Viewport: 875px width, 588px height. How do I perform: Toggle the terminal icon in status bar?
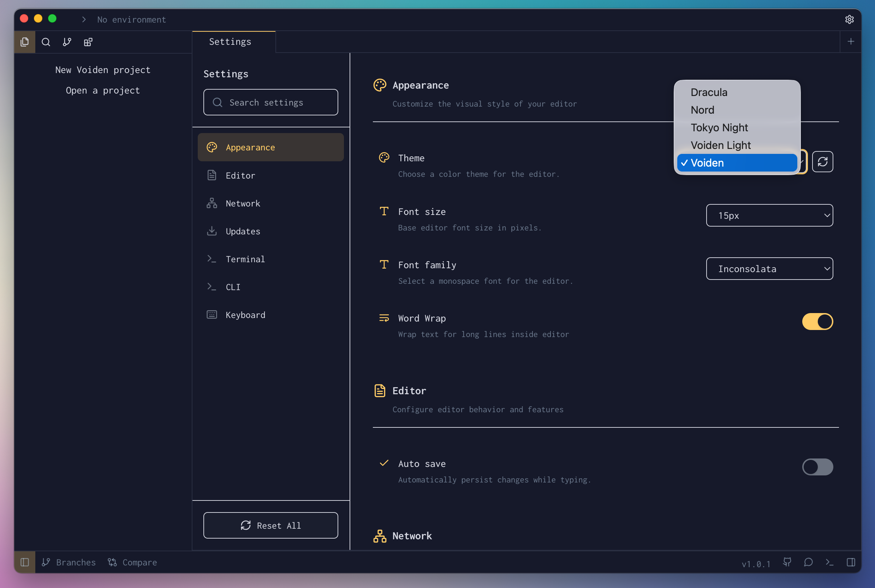(829, 562)
